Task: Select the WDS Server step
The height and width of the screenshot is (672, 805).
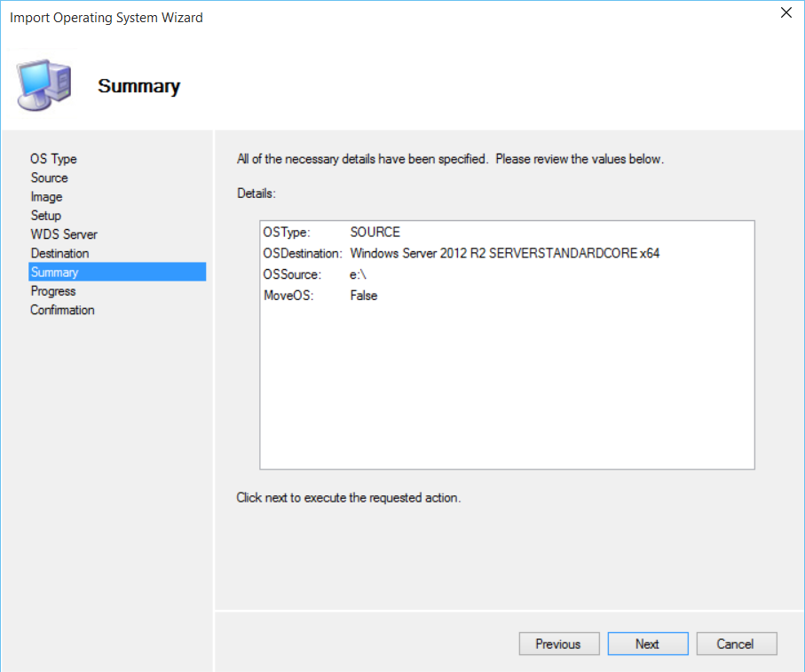Action: tap(64, 234)
